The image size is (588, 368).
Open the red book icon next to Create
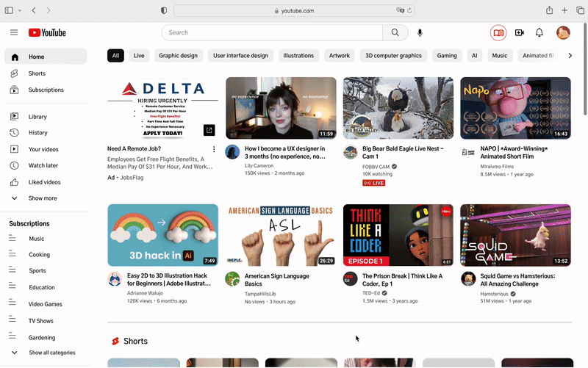498,33
